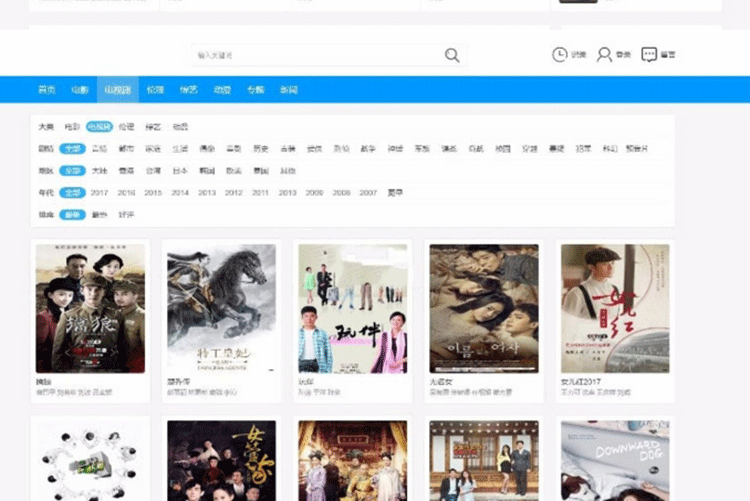Click the 女儿红2017 title text
The image size is (750, 501).
pos(581,382)
